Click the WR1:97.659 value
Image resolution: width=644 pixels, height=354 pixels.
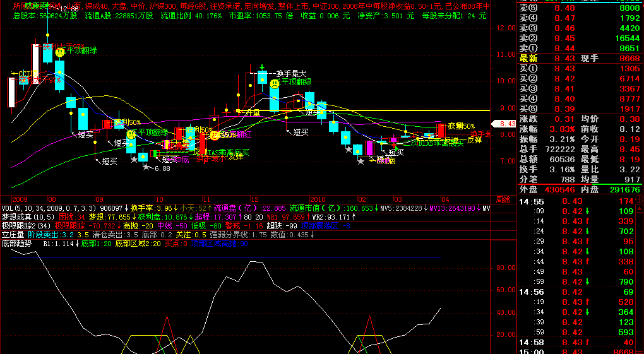286,217
